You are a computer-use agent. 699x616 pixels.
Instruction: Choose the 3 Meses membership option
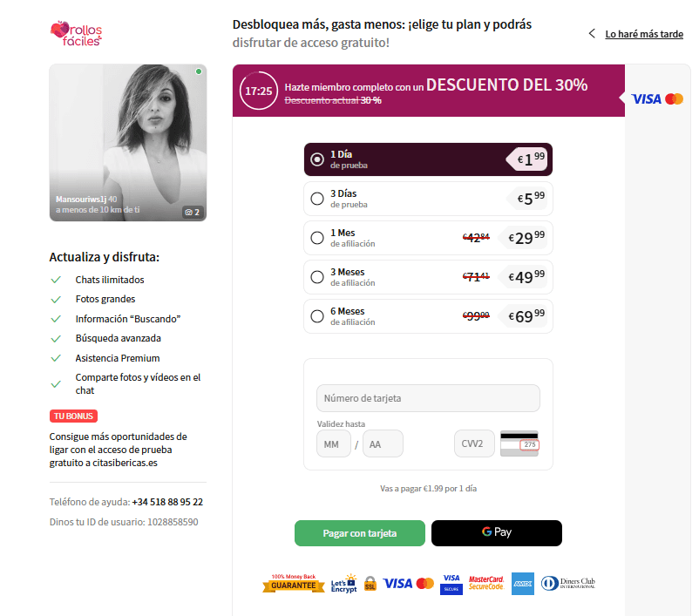[x=428, y=277]
